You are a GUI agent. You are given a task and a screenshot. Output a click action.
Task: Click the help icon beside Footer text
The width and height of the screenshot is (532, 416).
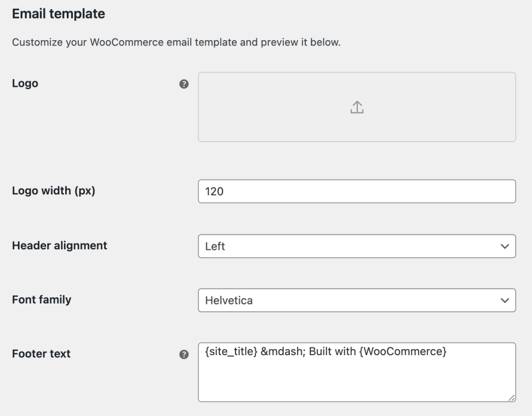[x=185, y=355]
